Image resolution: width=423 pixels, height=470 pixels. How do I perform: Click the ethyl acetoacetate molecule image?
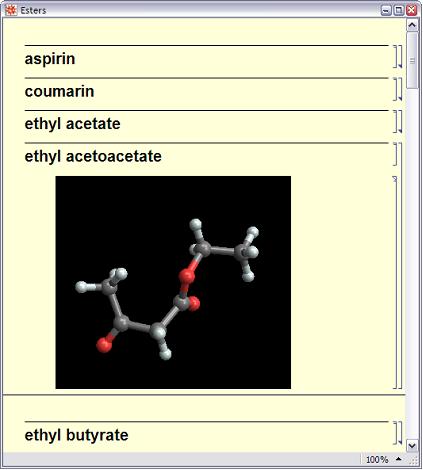click(x=173, y=282)
